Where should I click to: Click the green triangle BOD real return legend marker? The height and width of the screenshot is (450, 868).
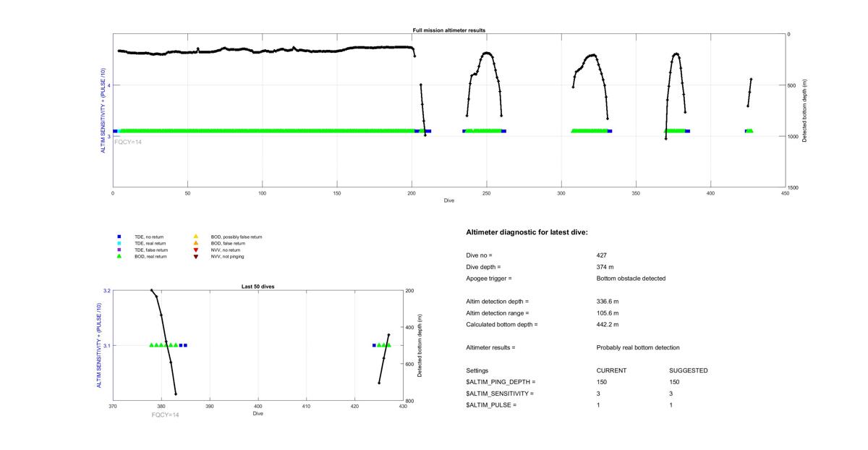coord(118,256)
